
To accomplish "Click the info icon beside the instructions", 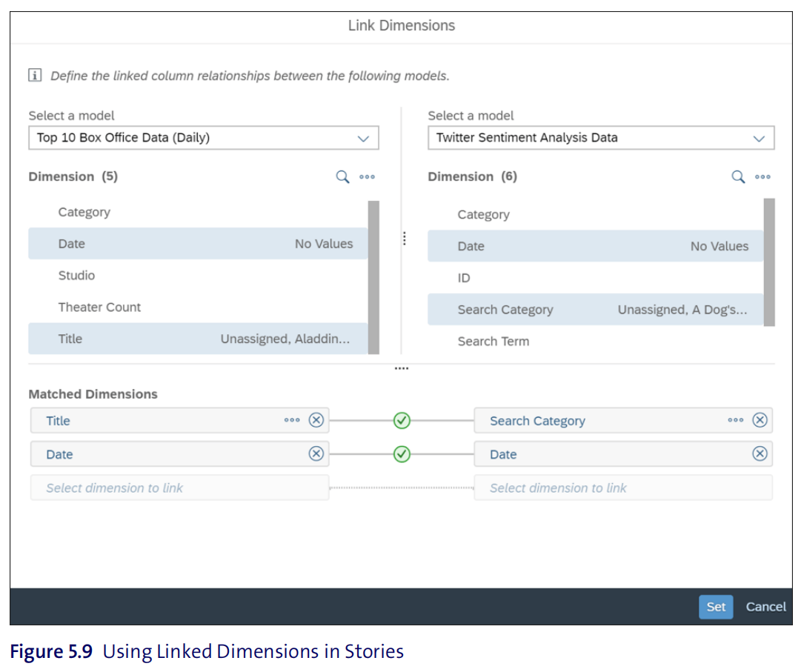I will coord(35,76).
